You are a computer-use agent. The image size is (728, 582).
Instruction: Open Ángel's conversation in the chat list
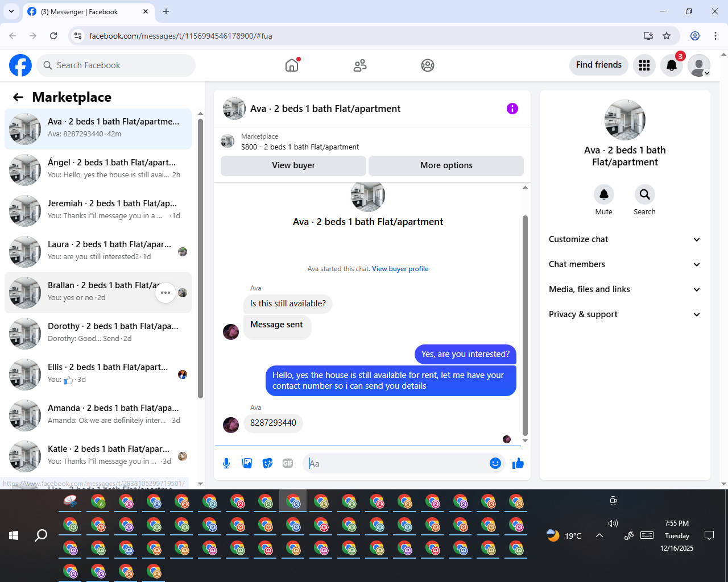tap(98, 170)
